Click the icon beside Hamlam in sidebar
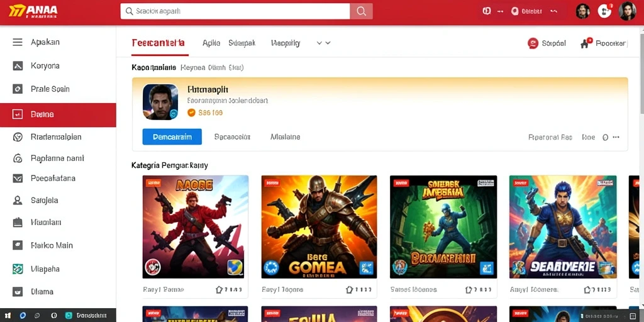This screenshot has width=644, height=322. pyautogui.click(x=18, y=222)
